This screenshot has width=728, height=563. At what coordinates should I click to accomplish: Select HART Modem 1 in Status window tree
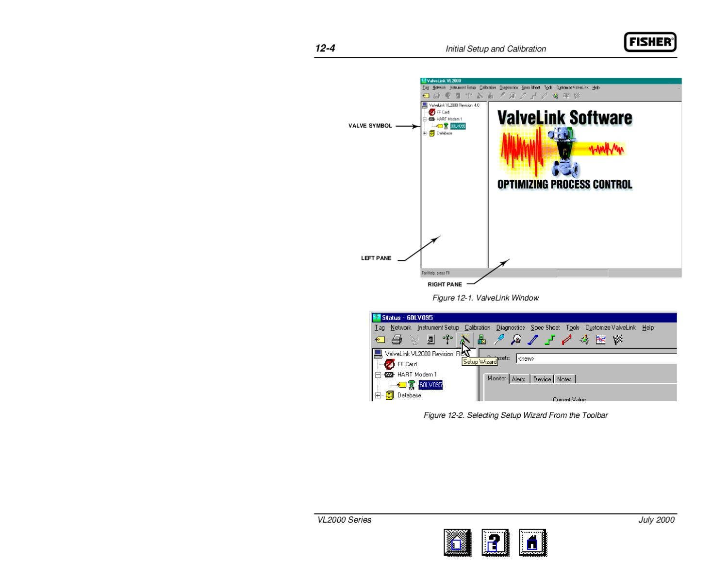pos(417,375)
